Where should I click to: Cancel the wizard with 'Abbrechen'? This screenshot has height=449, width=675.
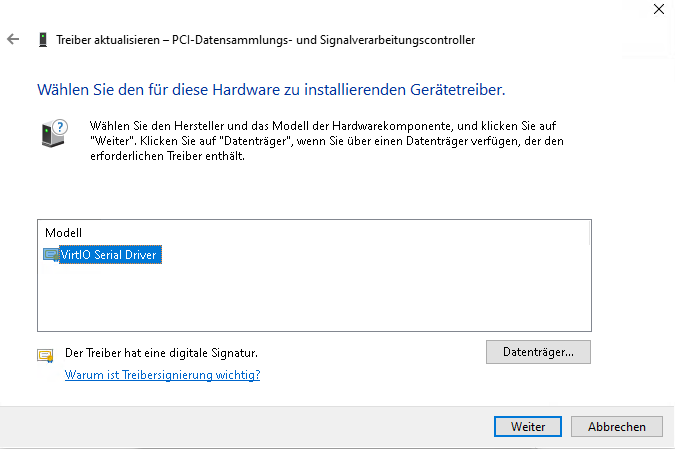point(616,426)
